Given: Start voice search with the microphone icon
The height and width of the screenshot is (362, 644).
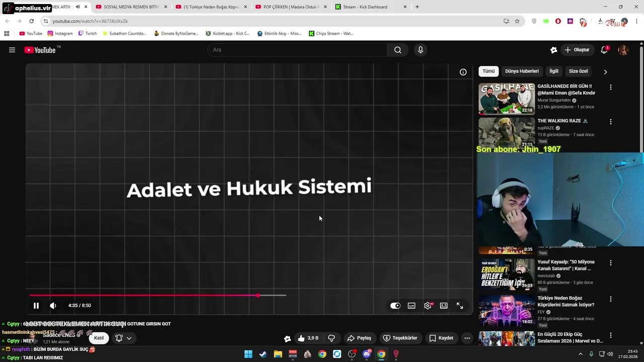Looking at the screenshot, I should coord(421,50).
